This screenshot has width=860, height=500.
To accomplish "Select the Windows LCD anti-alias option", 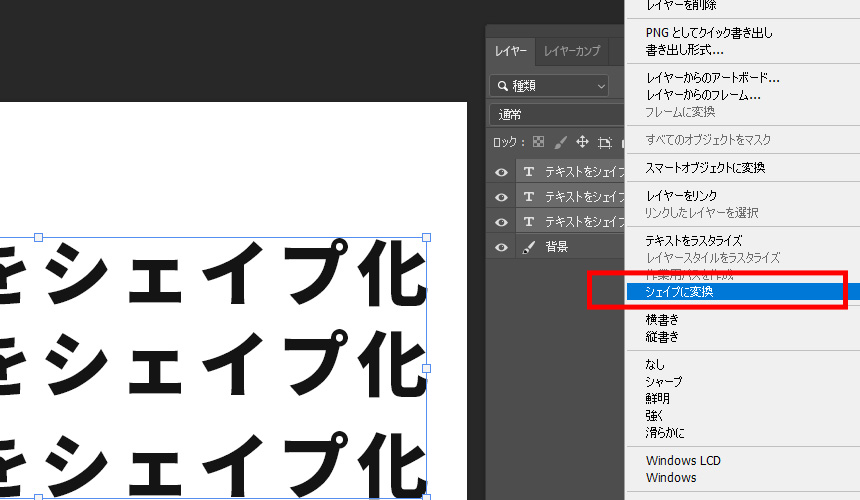I will (683, 461).
